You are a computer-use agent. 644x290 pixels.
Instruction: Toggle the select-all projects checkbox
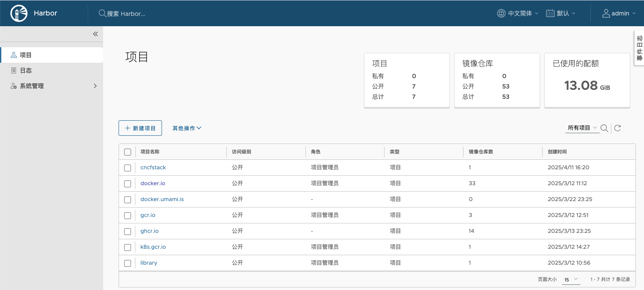[x=128, y=152]
